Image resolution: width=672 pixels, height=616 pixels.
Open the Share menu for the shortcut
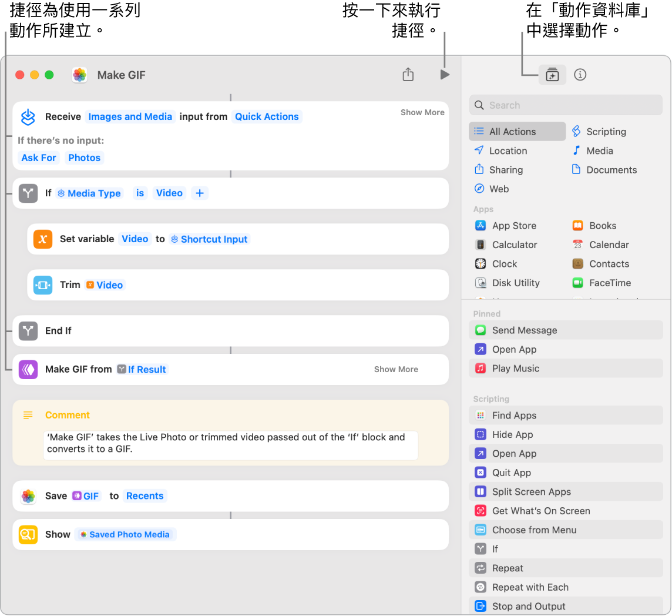point(408,75)
